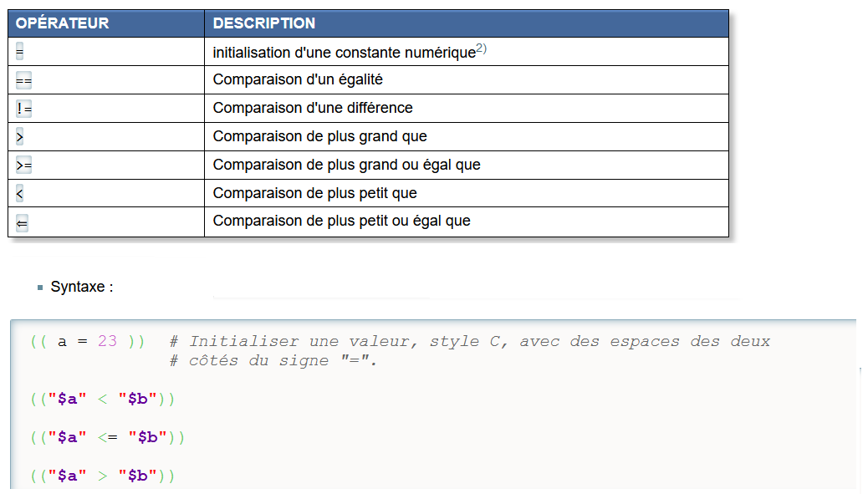Viewport: 868px width, 494px height.
Task: Click the OPÉRATEUR column header
Action: click(63, 23)
